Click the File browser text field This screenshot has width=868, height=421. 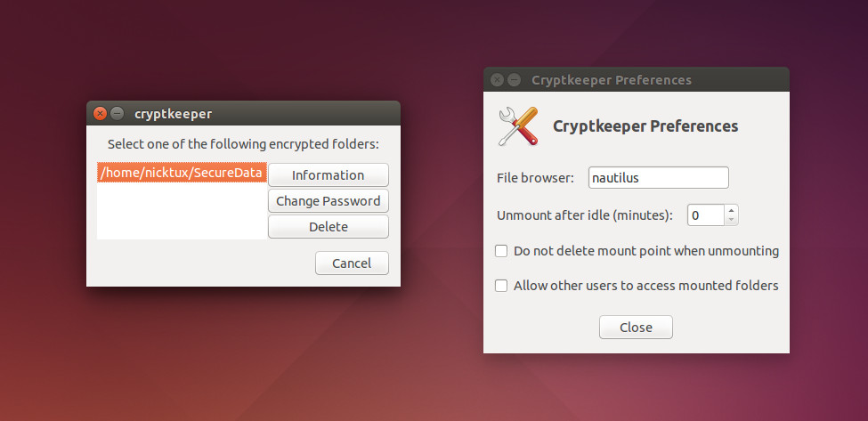658,178
